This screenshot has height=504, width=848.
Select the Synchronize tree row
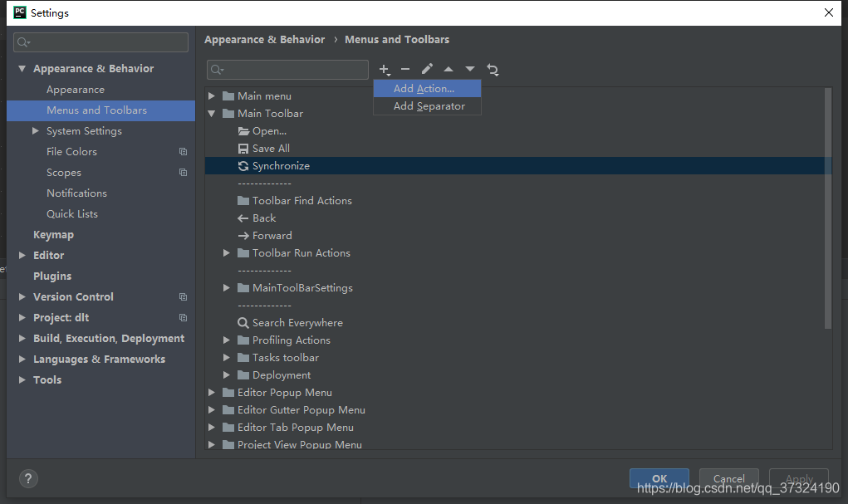click(x=518, y=166)
